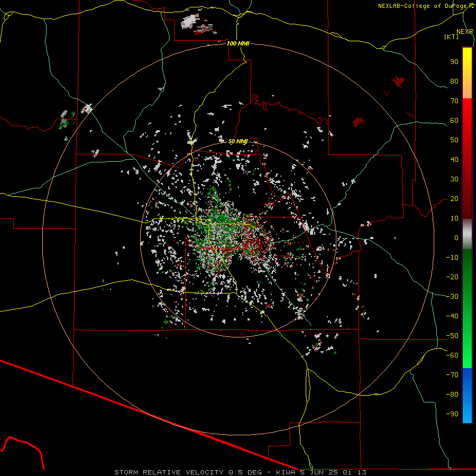This screenshot has height=476, width=476.
Task: Click the -70 scale value
Action: (x=452, y=375)
